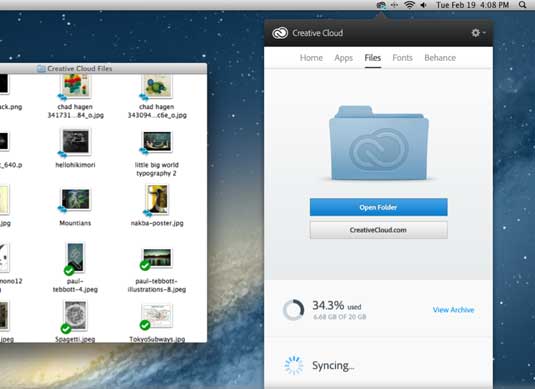This screenshot has width=535, height=389.
Task: Click the paul-tebbott-4.jpeg file name
Action: tap(75, 285)
